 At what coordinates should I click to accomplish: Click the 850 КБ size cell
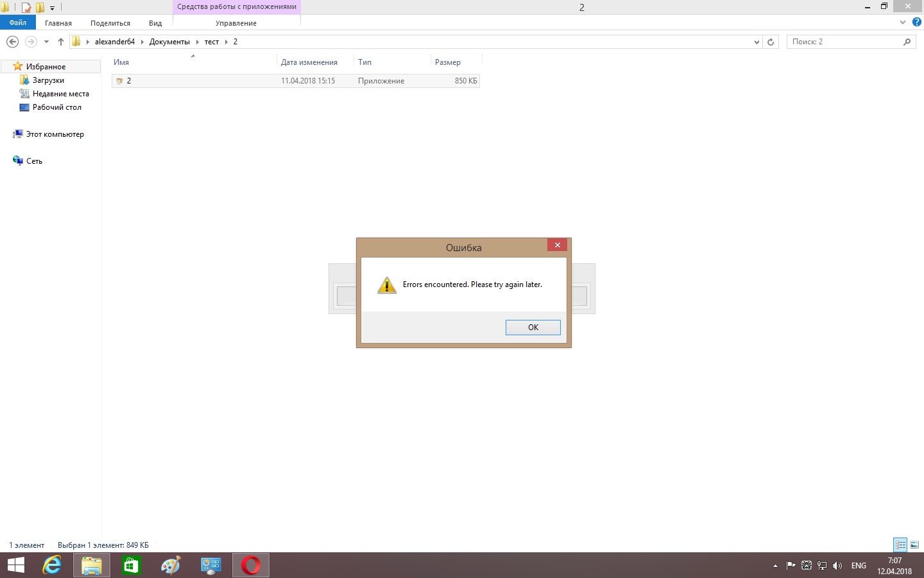click(466, 81)
